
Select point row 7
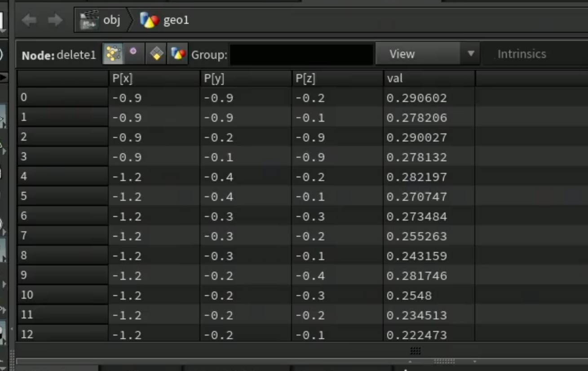62,236
